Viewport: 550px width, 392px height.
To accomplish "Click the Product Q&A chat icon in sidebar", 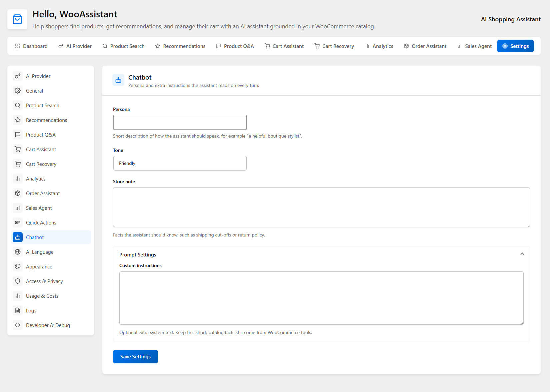I will click(18, 135).
